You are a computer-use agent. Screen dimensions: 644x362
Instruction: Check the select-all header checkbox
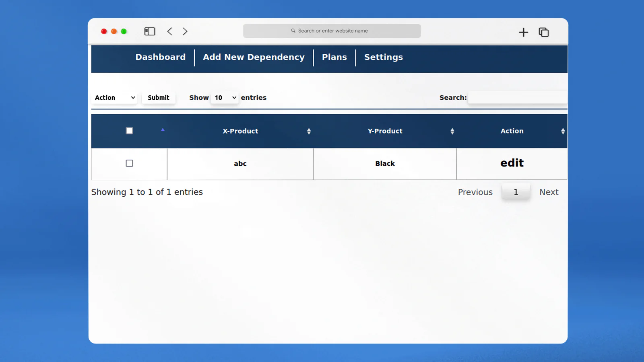pyautogui.click(x=129, y=131)
